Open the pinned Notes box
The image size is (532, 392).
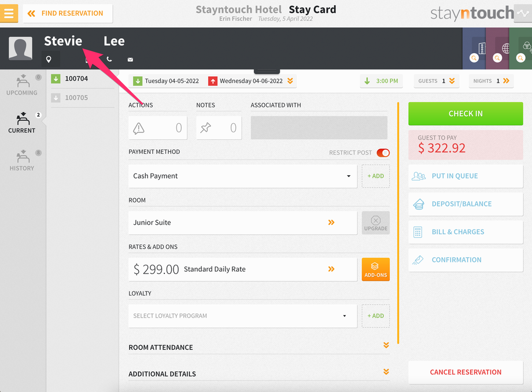(x=219, y=128)
